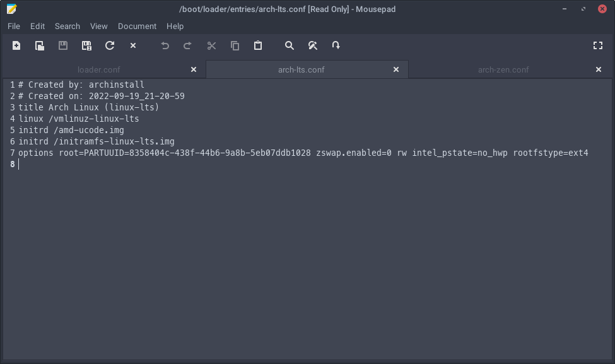
Task: Click line number 7 in the gutter
Action: [x=11, y=153]
